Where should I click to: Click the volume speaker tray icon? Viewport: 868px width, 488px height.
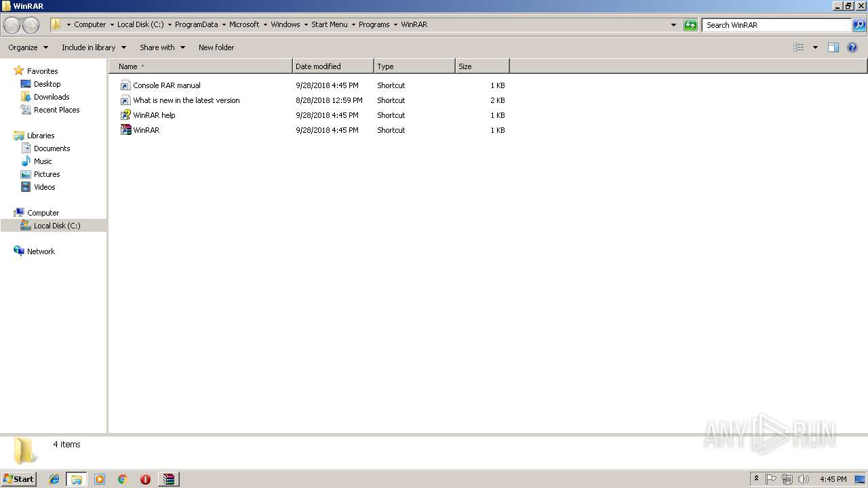coord(804,479)
